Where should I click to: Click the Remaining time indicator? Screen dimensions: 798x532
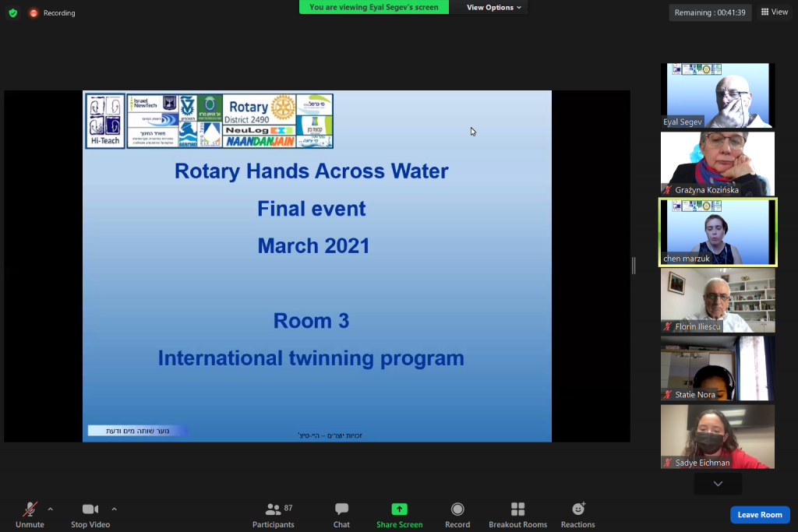click(709, 12)
